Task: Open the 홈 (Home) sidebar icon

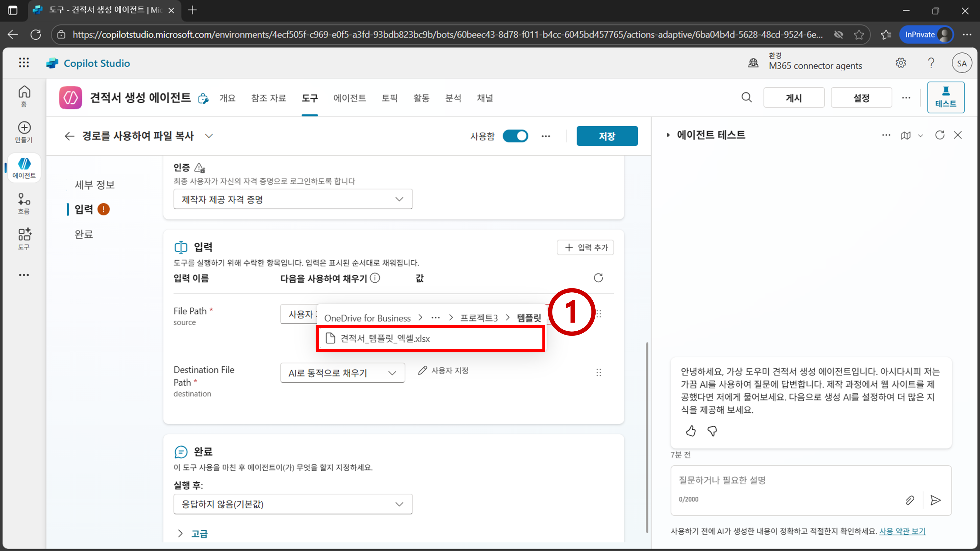Action: (24, 92)
